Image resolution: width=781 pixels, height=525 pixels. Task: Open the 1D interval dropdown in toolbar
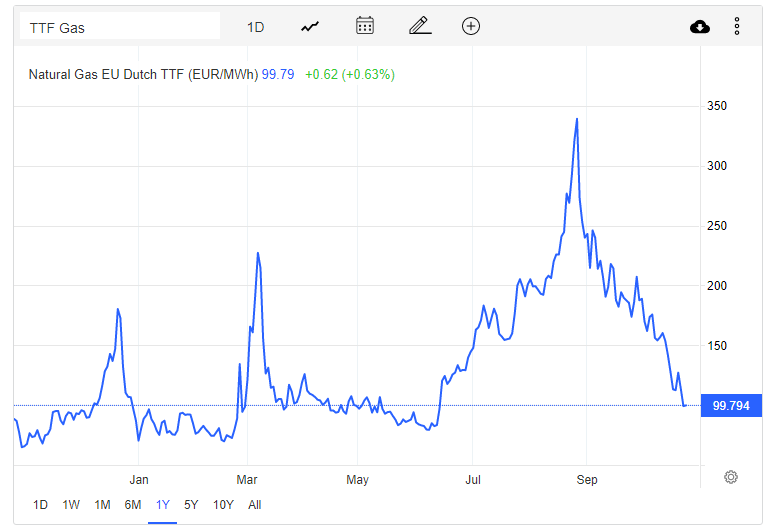(256, 27)
